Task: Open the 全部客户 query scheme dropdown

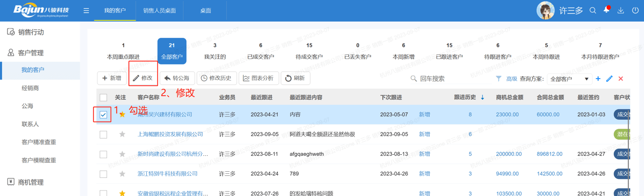Action: [x=569, y=79]
